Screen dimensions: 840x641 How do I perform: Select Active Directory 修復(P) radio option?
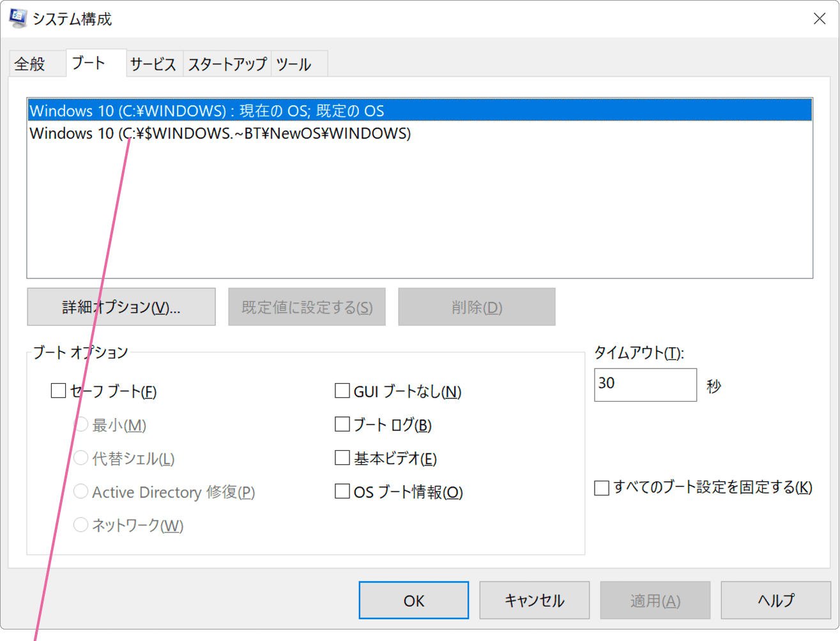81,492
